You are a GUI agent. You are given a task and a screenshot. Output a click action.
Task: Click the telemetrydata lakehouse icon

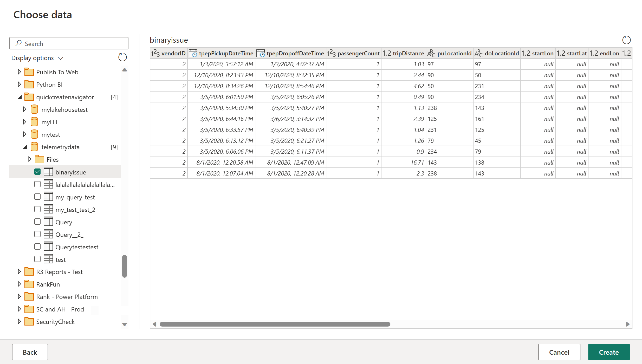[x=34, y=147]
